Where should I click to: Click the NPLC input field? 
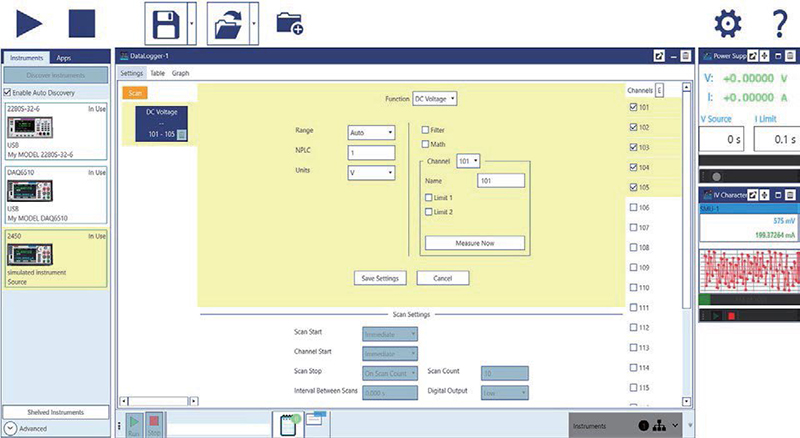371,153
